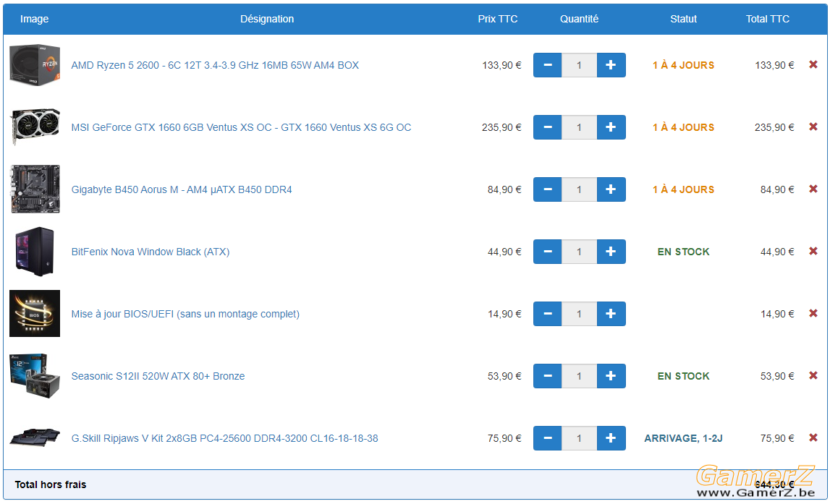Screen dimensions: 830x504
Task: Click the 133,90 € unit price for Ryzen
Action: pos(501,65)
